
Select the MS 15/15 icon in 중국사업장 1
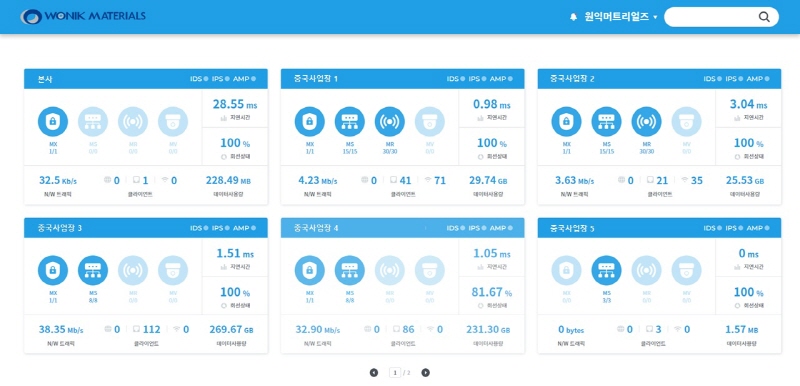(349, 122)
